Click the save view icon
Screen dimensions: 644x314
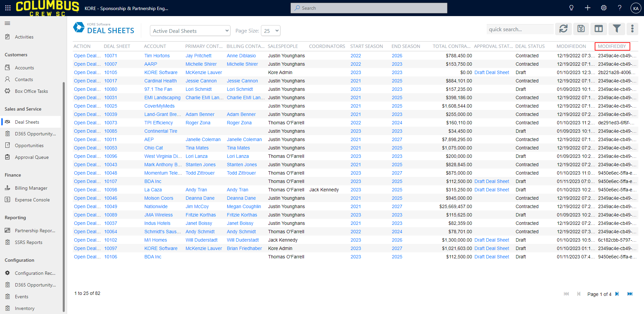(581, 29)
